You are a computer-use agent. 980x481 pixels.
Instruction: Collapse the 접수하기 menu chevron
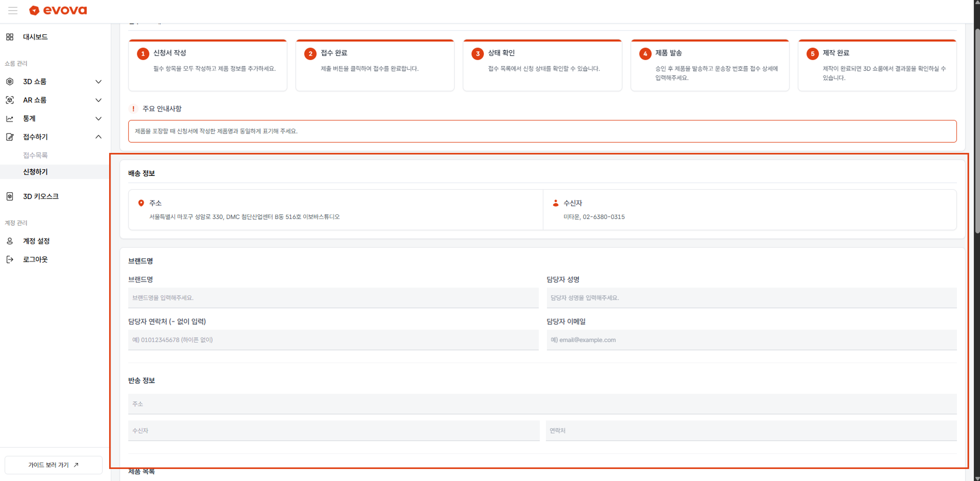[98, 137]
